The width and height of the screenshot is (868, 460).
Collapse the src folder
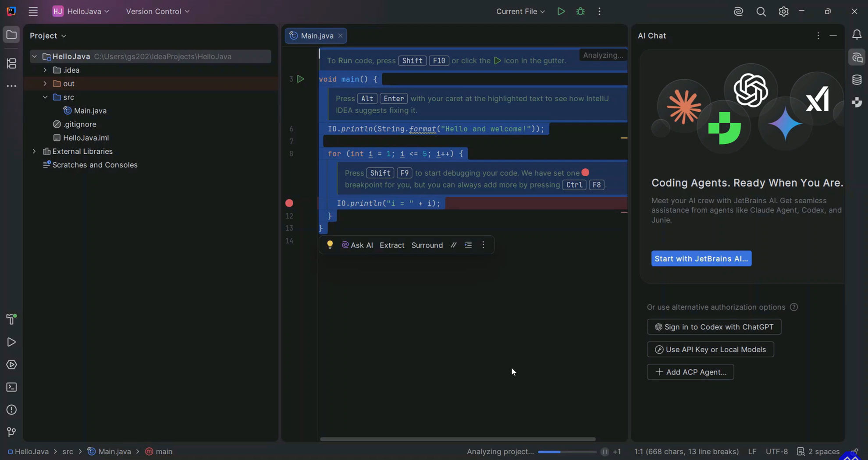point(45,97)
